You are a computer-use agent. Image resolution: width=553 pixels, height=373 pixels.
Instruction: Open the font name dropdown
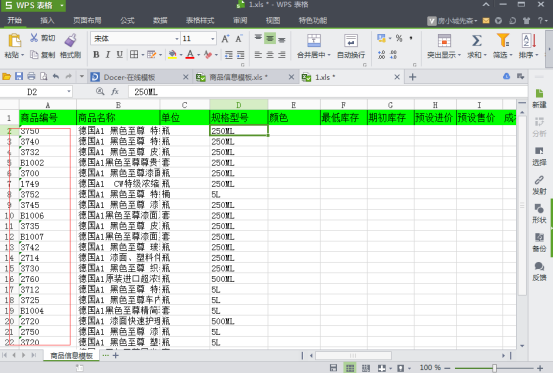(x=177, y=38)
